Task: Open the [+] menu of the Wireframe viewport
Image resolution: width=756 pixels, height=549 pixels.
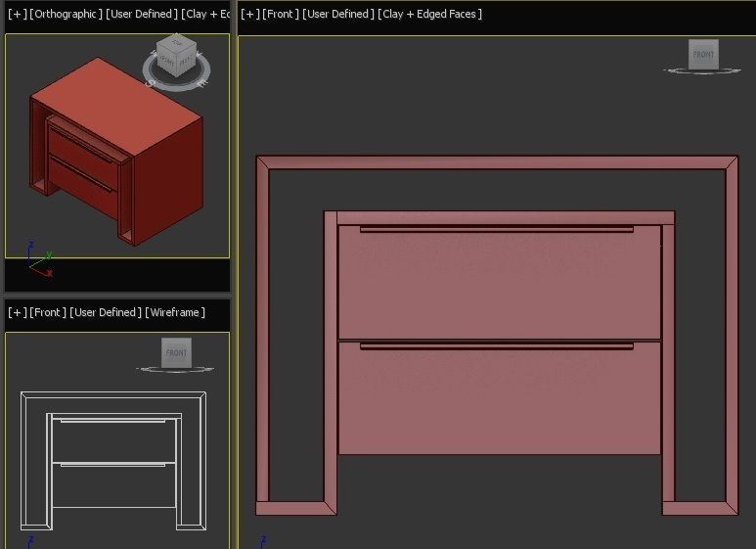Action: (x=18, y=312)
